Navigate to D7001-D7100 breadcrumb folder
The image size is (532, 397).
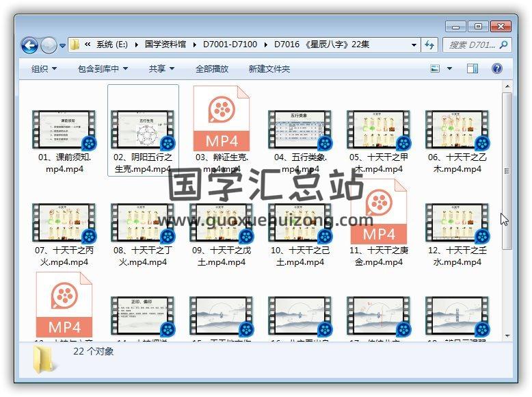[x=230, y=44]
